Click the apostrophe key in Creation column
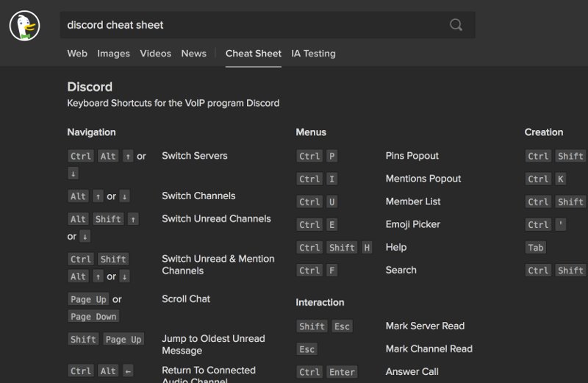Screen dimensions: 588x383 click(x=561, y=225)
